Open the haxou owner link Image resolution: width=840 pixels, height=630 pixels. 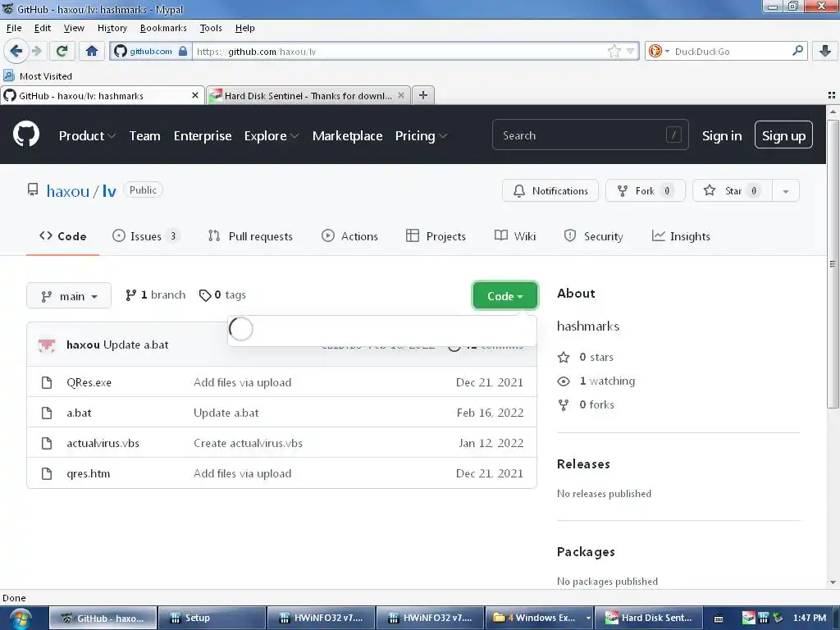tap(68, 191)
